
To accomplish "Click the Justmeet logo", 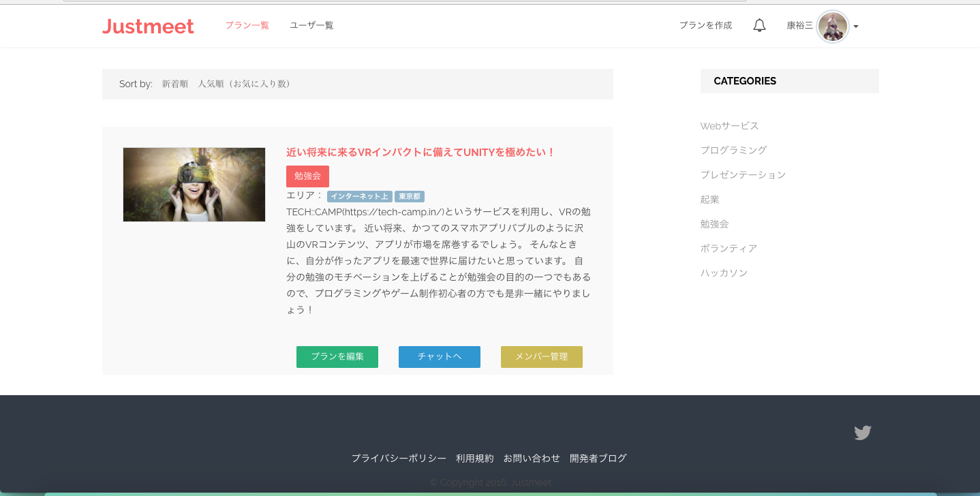I will coord(148,26).
